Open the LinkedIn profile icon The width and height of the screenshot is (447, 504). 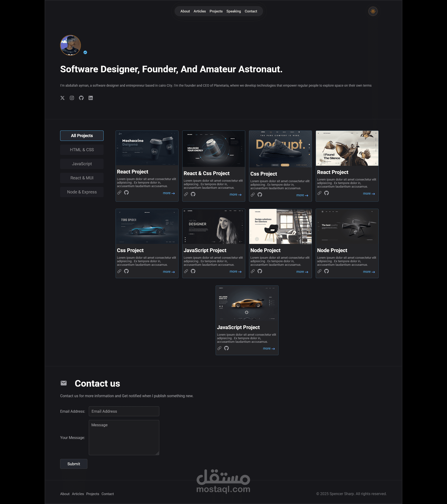point(90,98)
